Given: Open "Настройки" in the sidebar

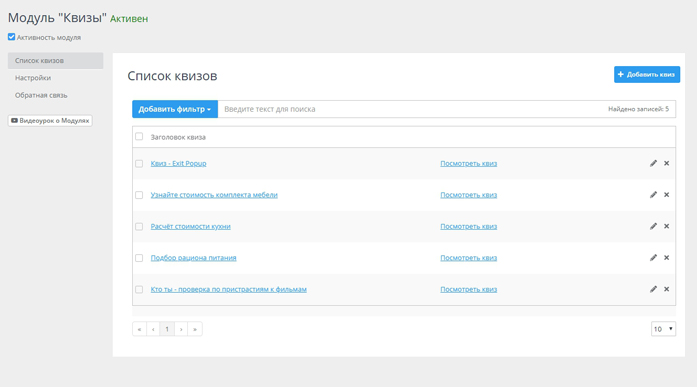Looking at the screenshot, I should (33, 78).
